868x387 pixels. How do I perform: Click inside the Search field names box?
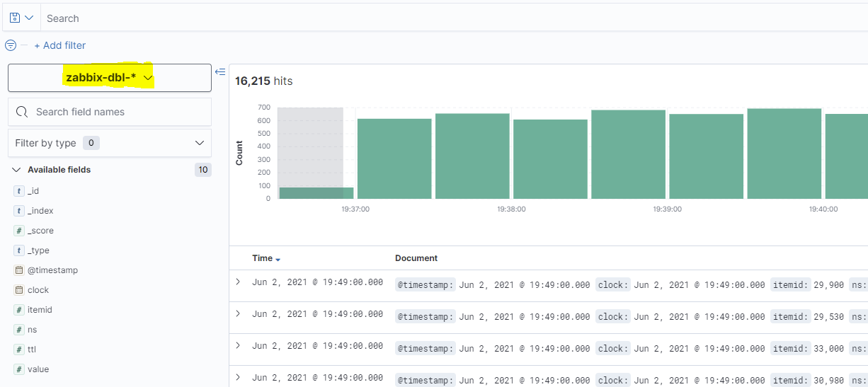[117, 112]
